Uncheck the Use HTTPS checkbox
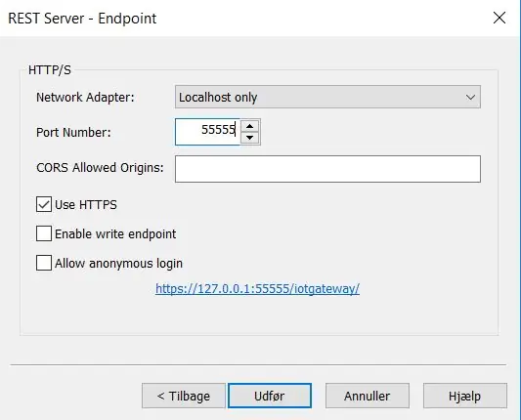 [44, 204]
